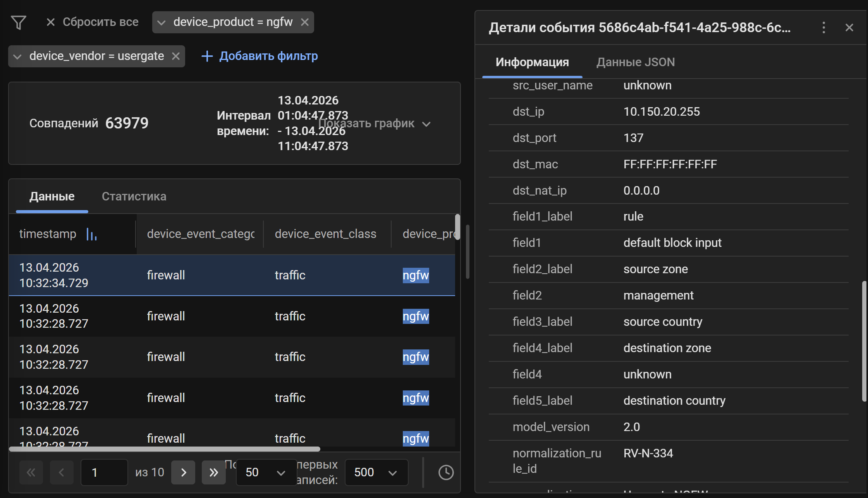Click the filter funnel icon
The height and width of the screenshot is (498, 868).
[x=19, y=22]
